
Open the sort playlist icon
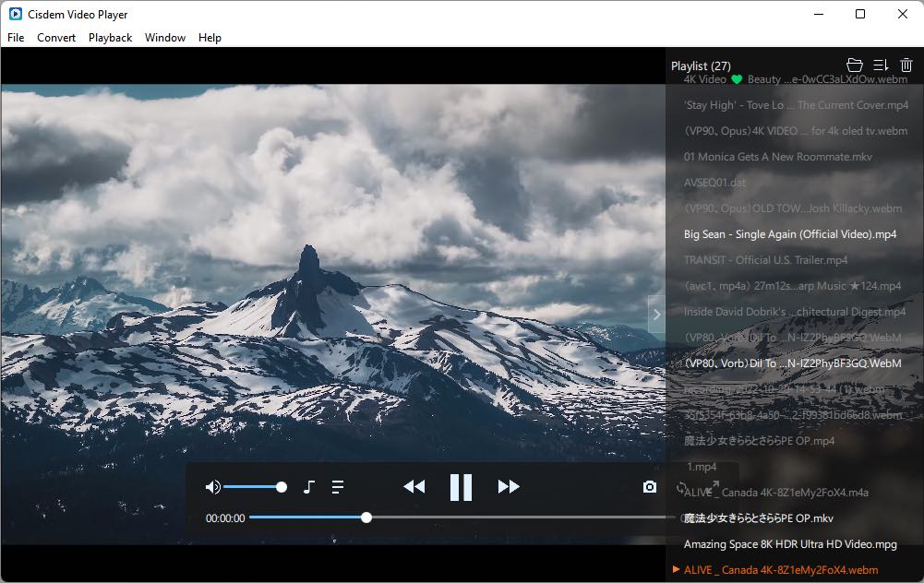point(880,65)
